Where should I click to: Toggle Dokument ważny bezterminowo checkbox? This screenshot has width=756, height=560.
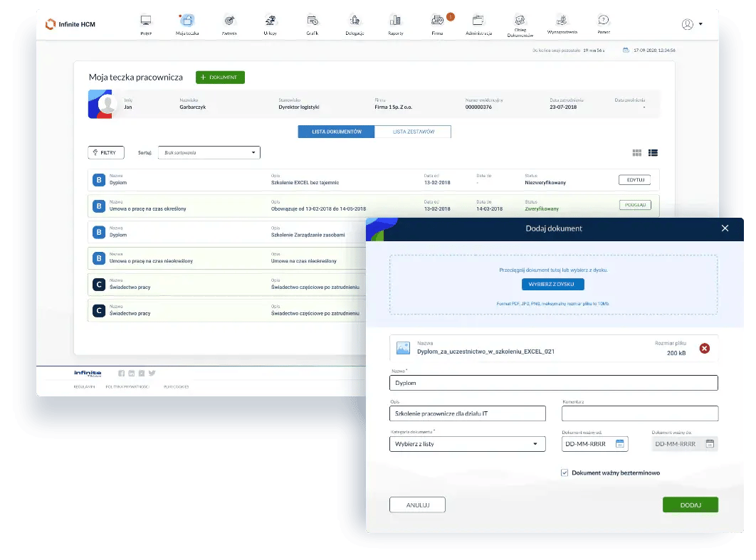(564, 472)
